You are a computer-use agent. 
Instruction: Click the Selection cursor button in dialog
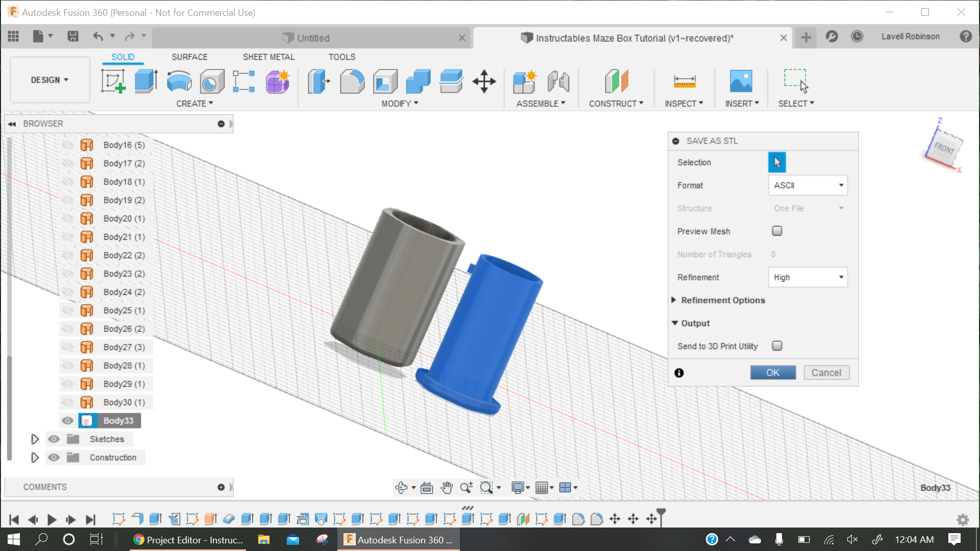coord(777,162)
